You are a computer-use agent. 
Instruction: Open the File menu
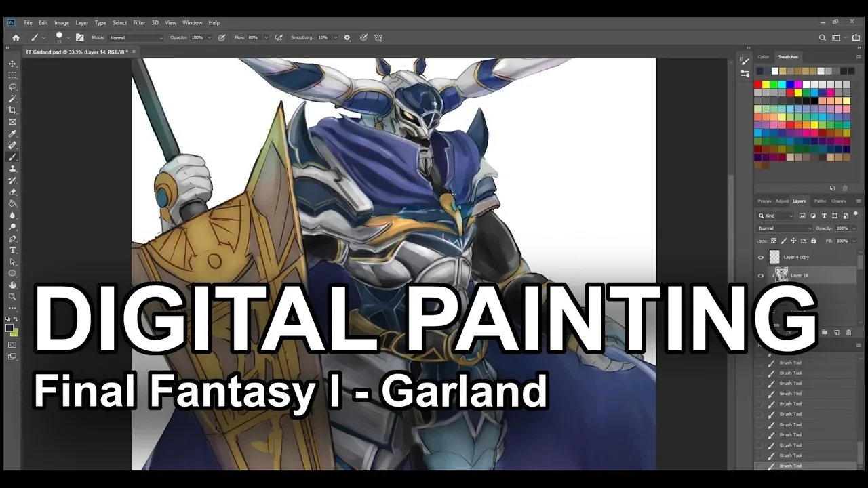coord(28,23)
